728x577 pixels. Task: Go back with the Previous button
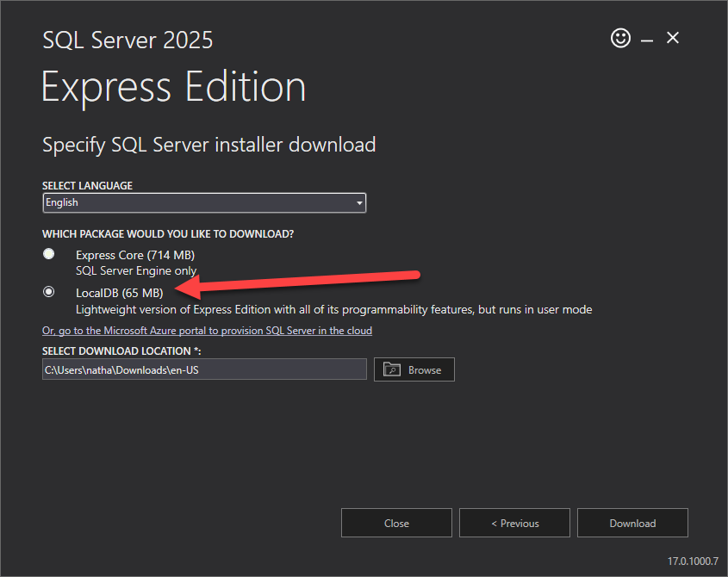point(514,523)
